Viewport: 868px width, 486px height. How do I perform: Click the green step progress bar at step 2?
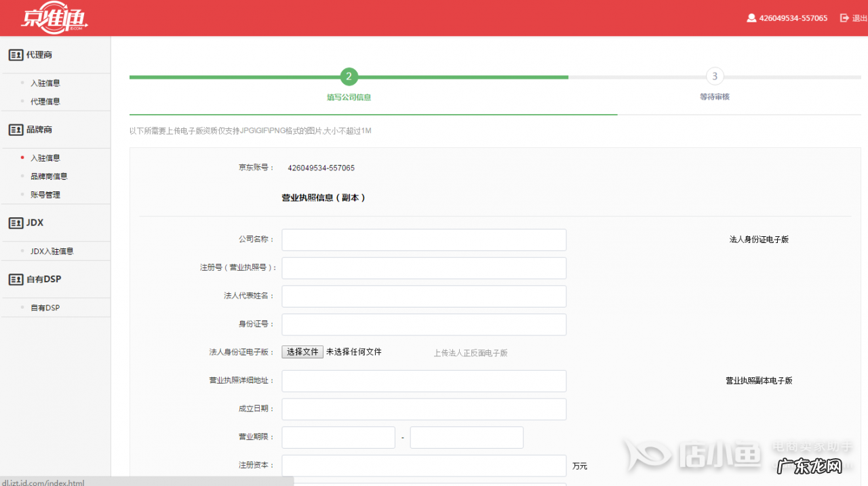(349, 77)
